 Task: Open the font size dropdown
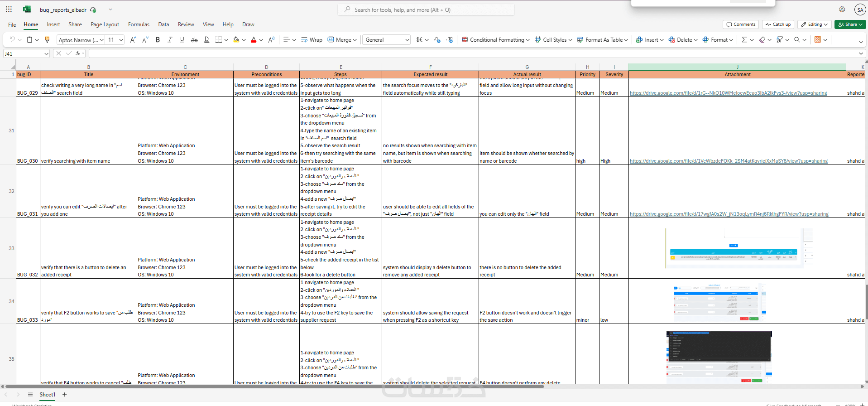pos(121,40)
